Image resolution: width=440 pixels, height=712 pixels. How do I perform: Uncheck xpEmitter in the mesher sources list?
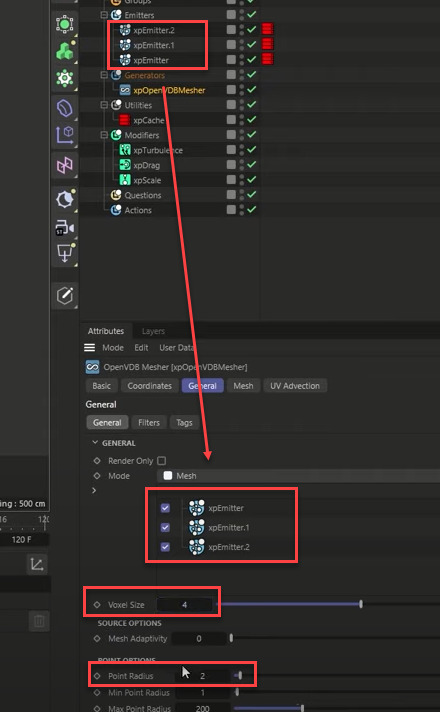coord(165,508)
